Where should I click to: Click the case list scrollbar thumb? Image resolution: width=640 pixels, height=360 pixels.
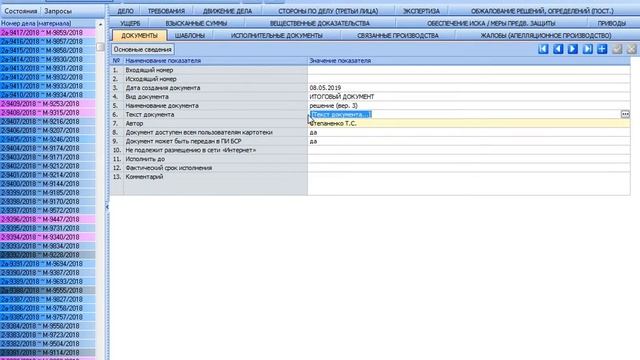click(x=100, y=47)
